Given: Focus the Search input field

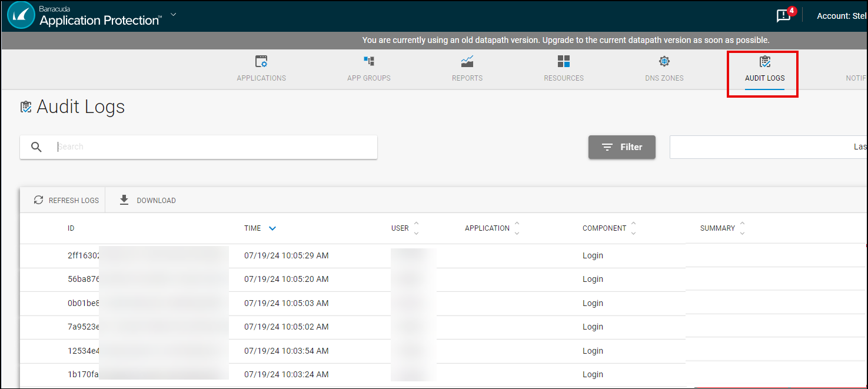Looking at the screenshot, I should tap(212, 147).
